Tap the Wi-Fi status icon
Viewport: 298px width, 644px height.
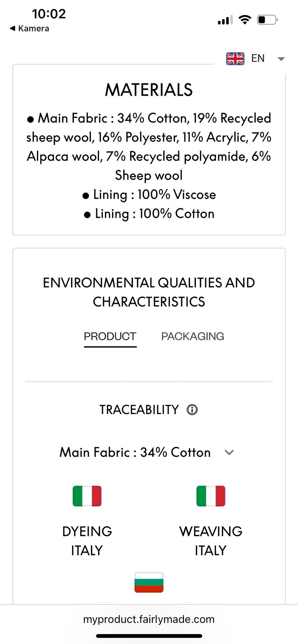245,20
